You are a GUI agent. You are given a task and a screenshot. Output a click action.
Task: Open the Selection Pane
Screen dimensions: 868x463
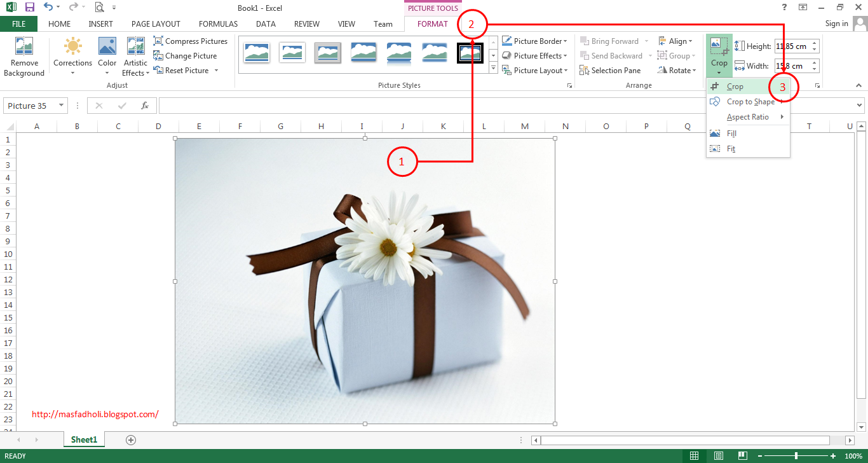coord(611,71)
